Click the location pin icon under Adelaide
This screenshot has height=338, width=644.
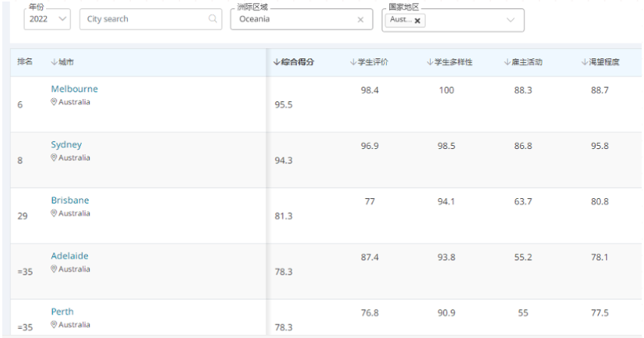tap(54, 269)
